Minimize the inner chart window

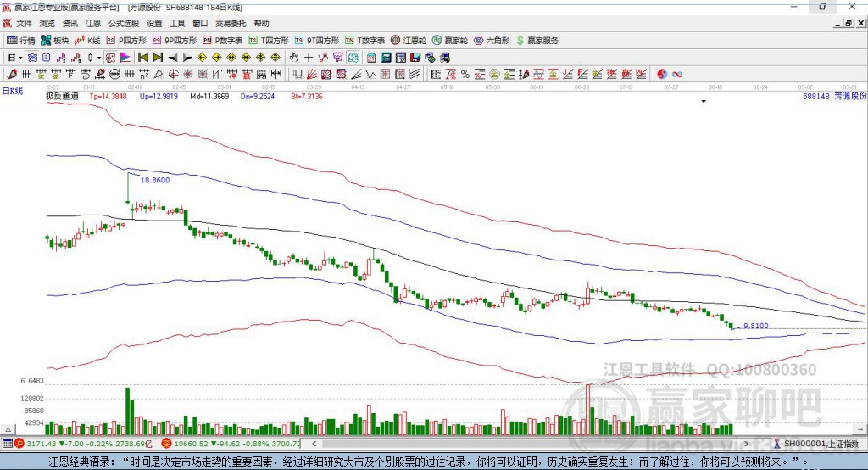[x=838, y=23]
